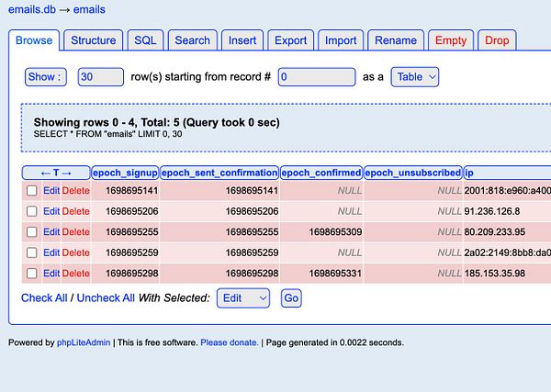Sort by epoch_unsubscribed column header
This screenshot has height=392, width=551.
[x=413, y=173]
